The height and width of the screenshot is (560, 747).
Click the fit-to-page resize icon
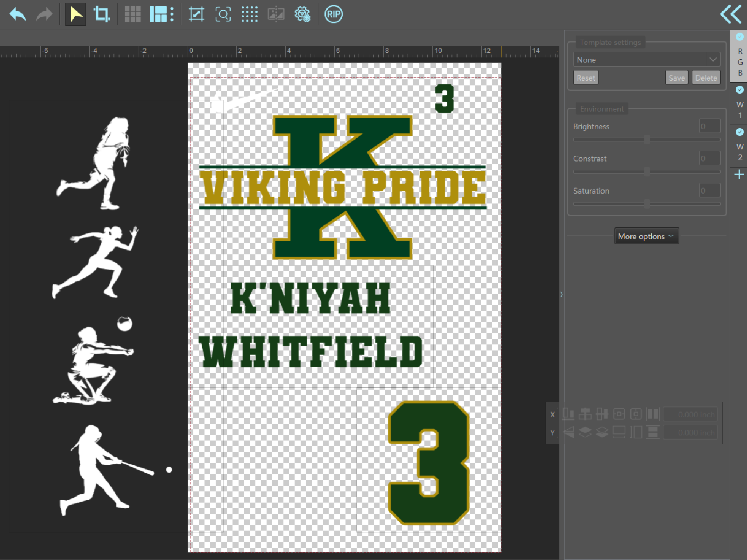(196, 14)
